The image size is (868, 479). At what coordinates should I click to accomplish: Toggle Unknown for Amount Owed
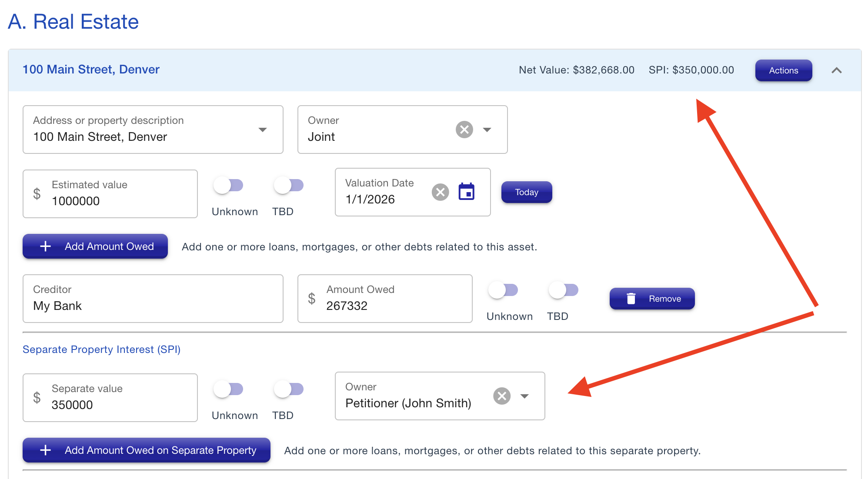(503, 290)
